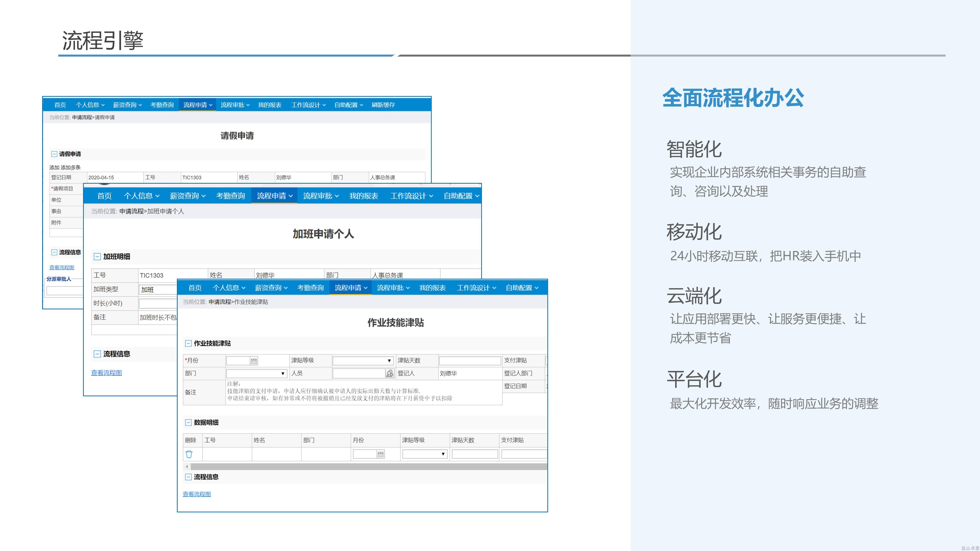The width and height of the screenshot is (980, 551).
Task: Open 薪资查询 menu in 加班申请个人 window
Action: (187, 196)
